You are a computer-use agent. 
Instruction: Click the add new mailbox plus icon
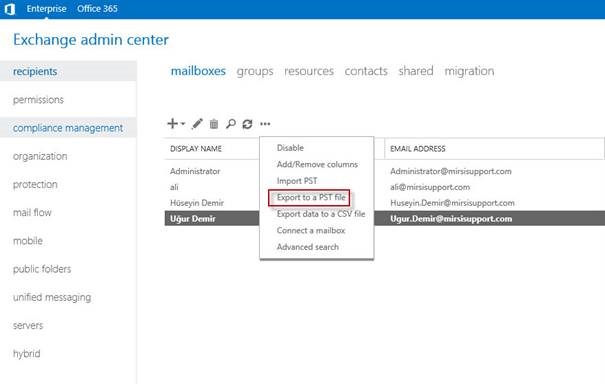click(172, 123)
